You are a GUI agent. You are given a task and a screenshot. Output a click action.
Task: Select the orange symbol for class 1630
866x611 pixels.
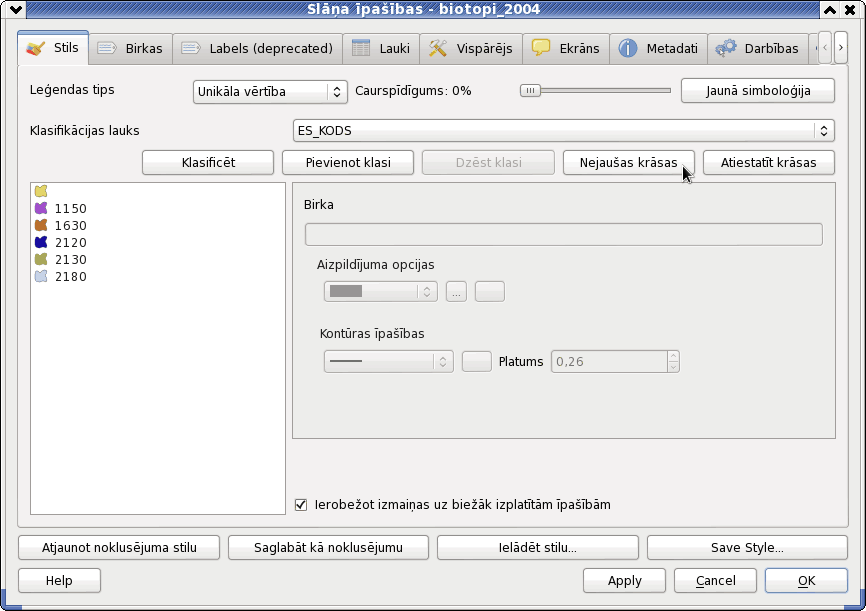tap(41, 225)
